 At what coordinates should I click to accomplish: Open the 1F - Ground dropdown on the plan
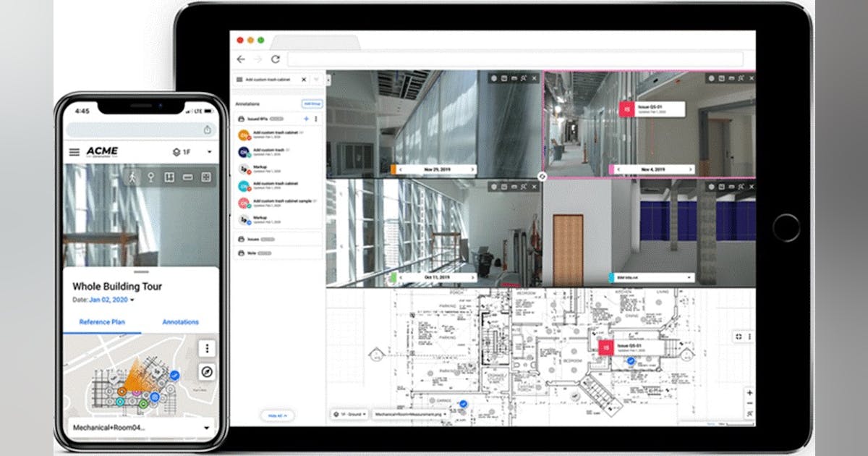pos(348,413)
